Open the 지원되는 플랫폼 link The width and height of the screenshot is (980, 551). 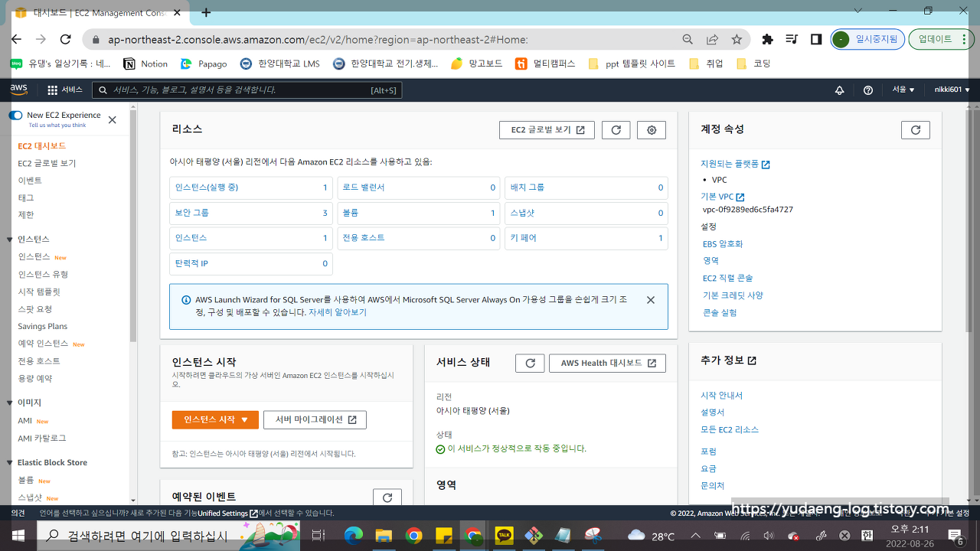tap(735, 164)
